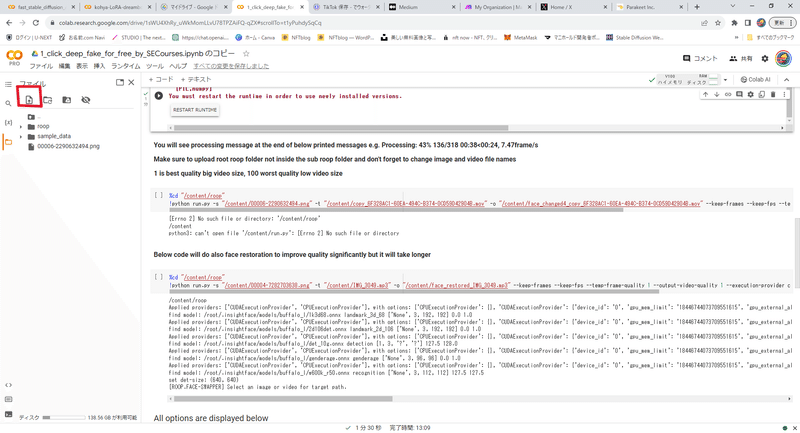
Task: Close the bottom status bar with X
Action: [x=794, y=428]
